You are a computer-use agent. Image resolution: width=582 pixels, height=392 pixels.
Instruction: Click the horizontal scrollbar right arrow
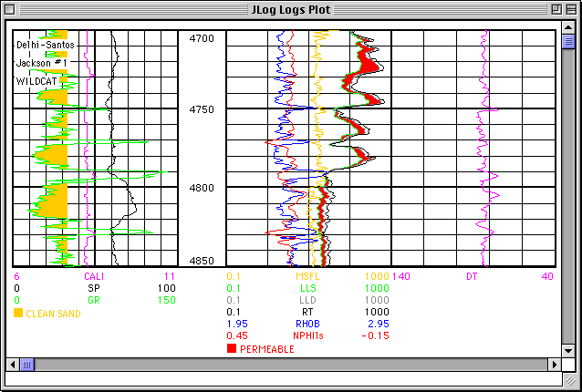(x=553, y=364)
